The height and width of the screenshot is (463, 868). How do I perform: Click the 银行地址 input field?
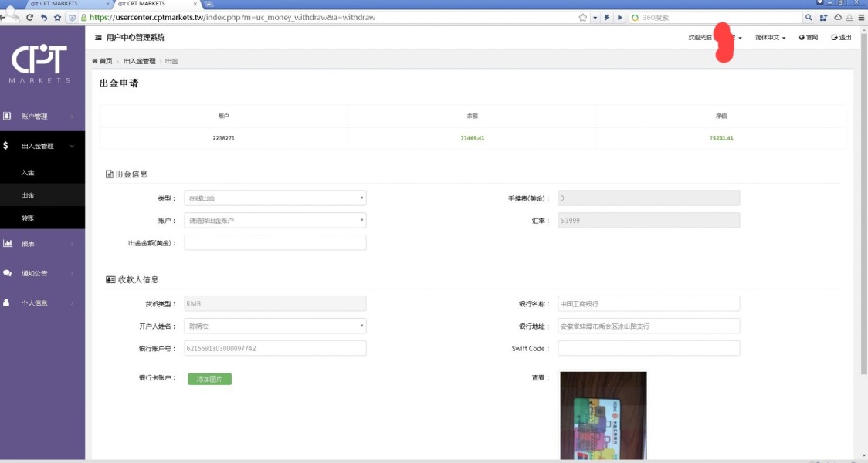[649, 326]
